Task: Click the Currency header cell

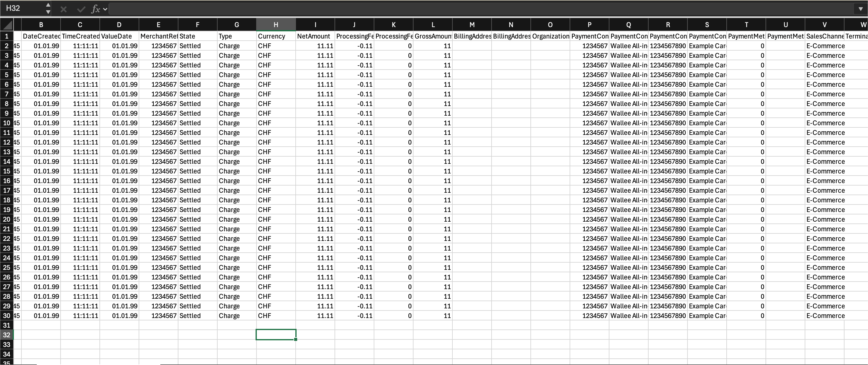Action: coord(276,36)
